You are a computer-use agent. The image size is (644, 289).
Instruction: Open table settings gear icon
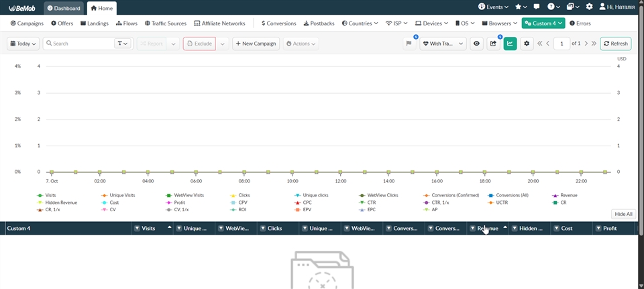(527, 44)
